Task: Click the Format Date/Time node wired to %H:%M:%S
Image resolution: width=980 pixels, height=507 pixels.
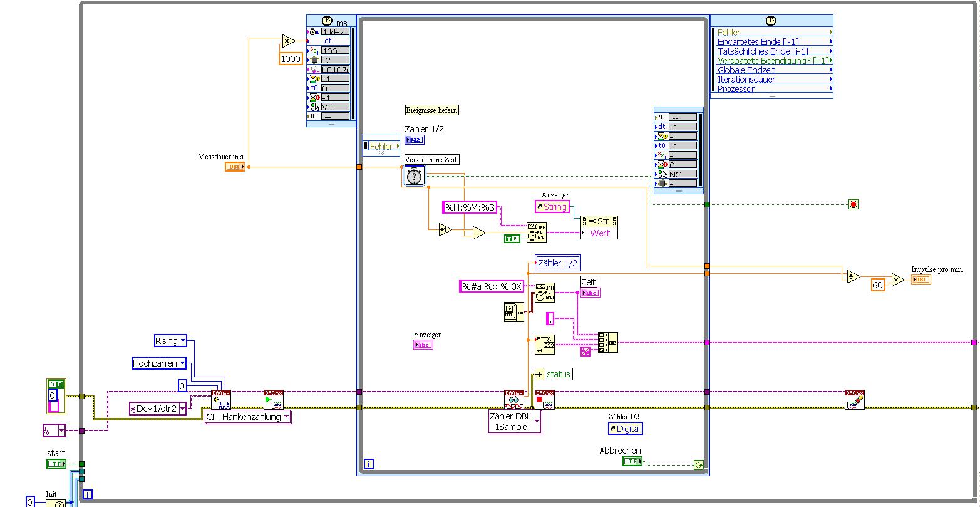Action: coord(536,233)
